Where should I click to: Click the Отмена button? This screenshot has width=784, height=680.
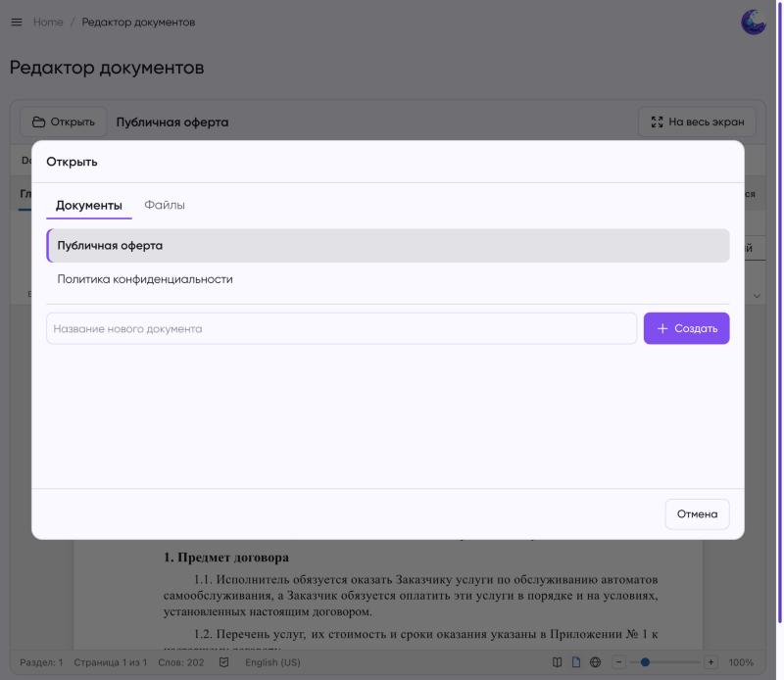[x=697, y=514]
